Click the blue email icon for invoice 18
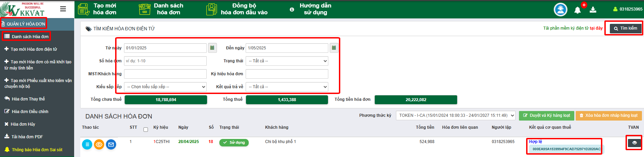644x157 pixels. [x=111, y=144]
